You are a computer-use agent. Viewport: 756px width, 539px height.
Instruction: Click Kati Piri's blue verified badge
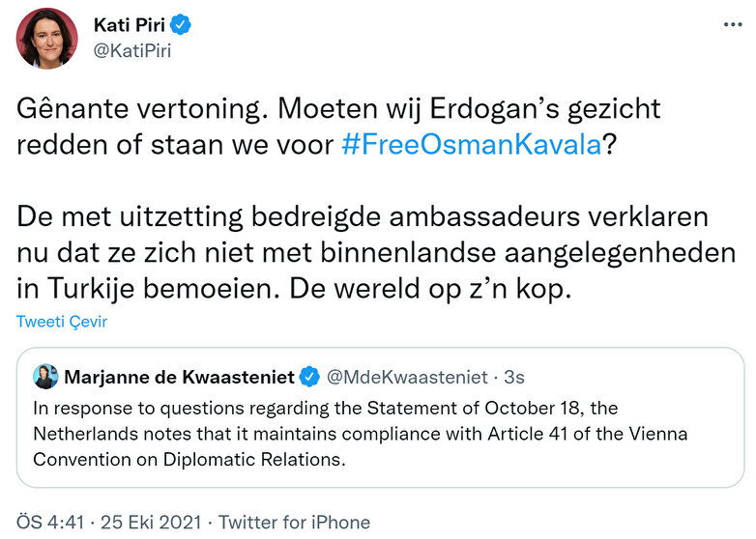[182, 23]
